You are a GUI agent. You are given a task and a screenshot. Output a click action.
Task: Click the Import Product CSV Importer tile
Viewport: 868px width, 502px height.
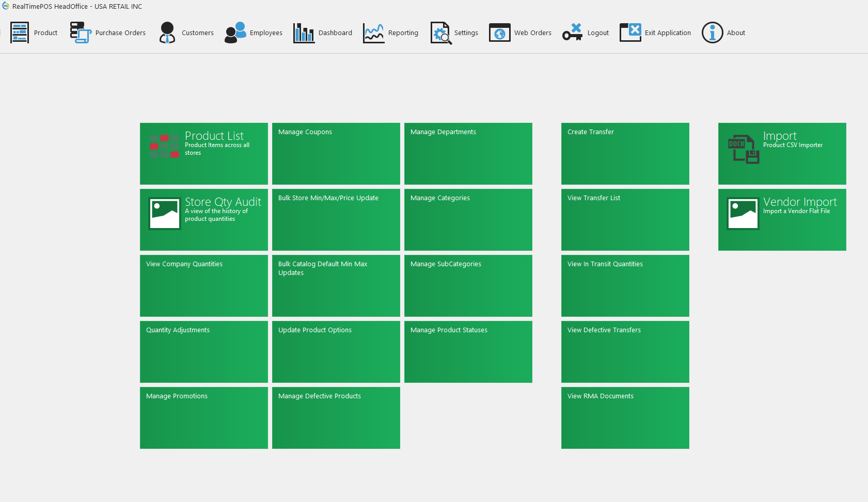coord(781,153)
